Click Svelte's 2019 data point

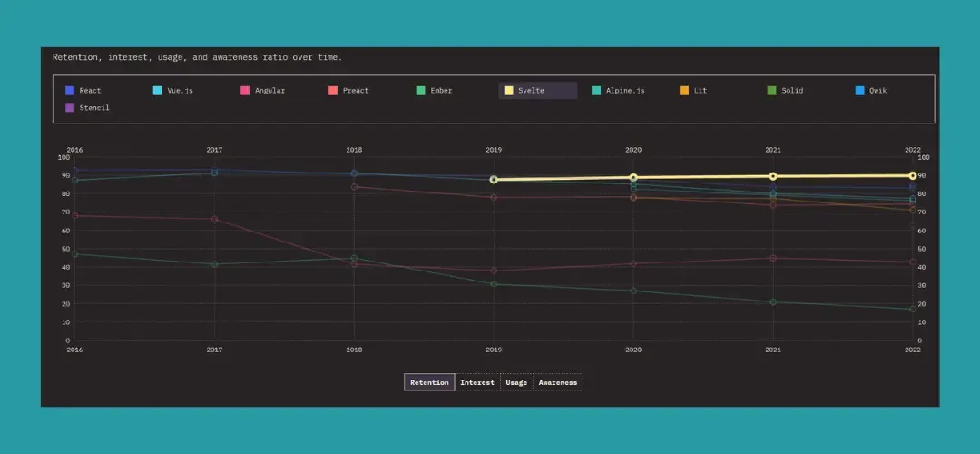[x=494, y=180]
